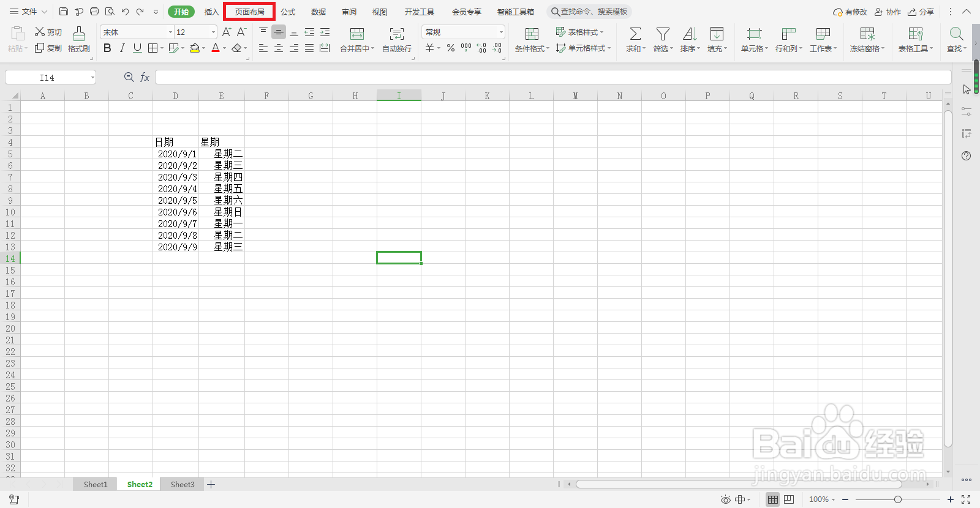Image resolution: width=980 pixels, height=508 pixels.
Task: Decrease font size with A- icon
Action: (241, 32)
